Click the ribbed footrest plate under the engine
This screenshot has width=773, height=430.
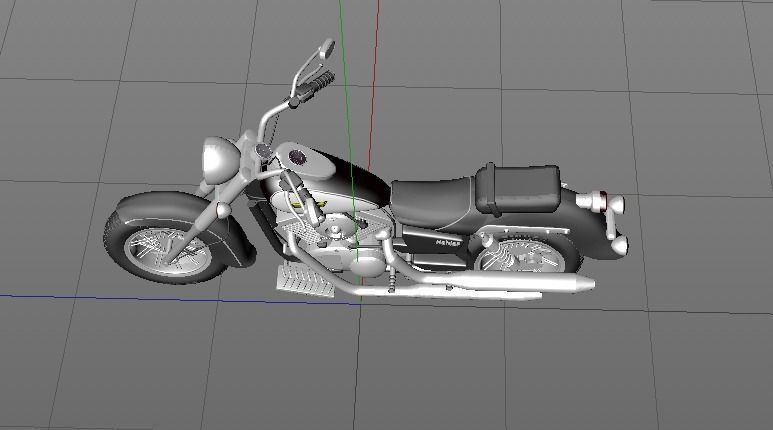[305, 284]
